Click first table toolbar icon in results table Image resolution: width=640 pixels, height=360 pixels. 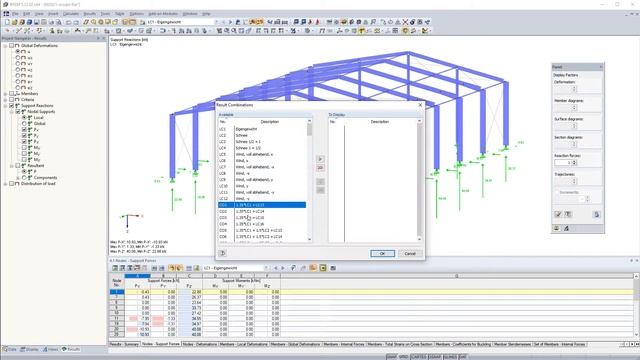(115, 268)
